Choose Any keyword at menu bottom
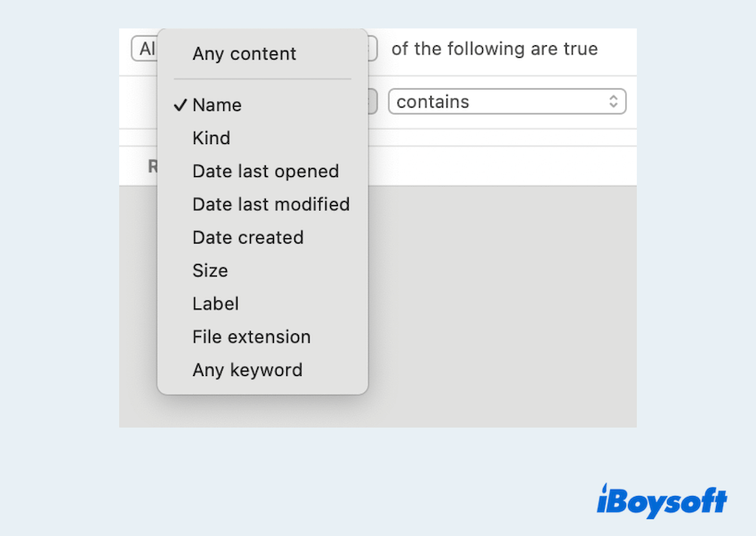This screenshot has width=756, height=536. pos(247,371)
